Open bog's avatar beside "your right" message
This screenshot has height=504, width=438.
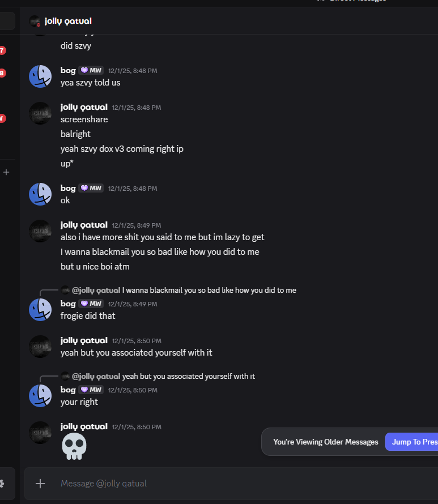pyautogui.click(x=40, y=396)
